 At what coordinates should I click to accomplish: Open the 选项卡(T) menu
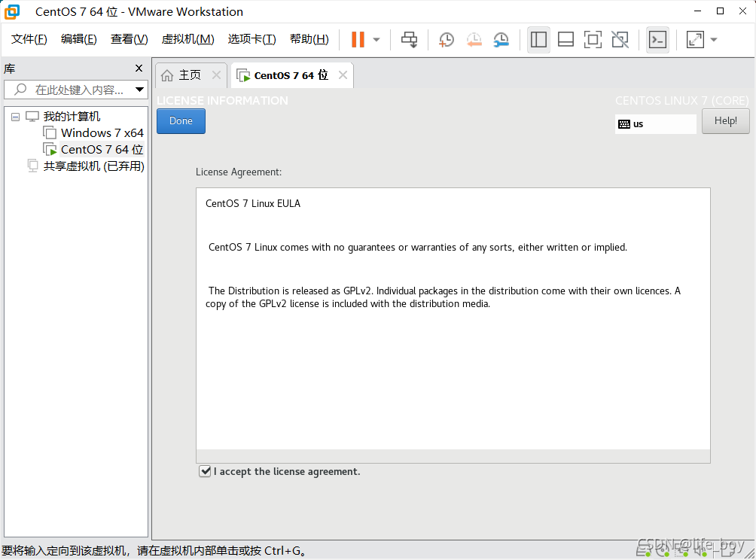pos(251,39)
